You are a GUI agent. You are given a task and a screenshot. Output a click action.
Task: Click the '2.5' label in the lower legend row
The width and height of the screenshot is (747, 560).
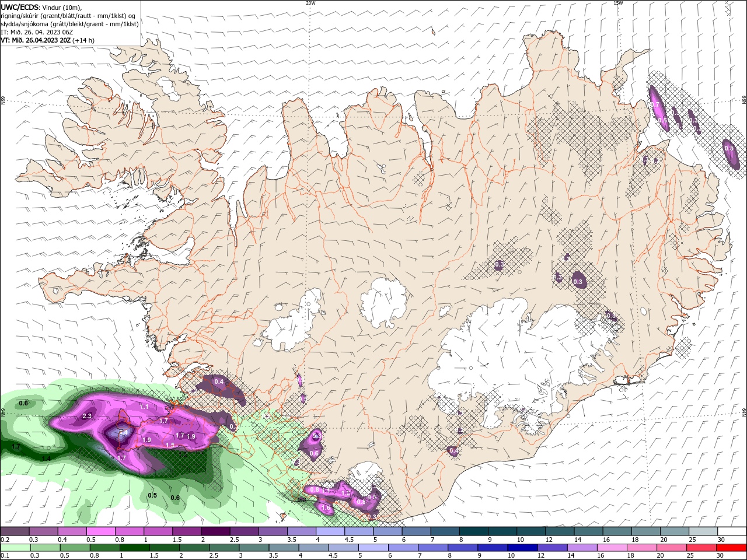214,556
